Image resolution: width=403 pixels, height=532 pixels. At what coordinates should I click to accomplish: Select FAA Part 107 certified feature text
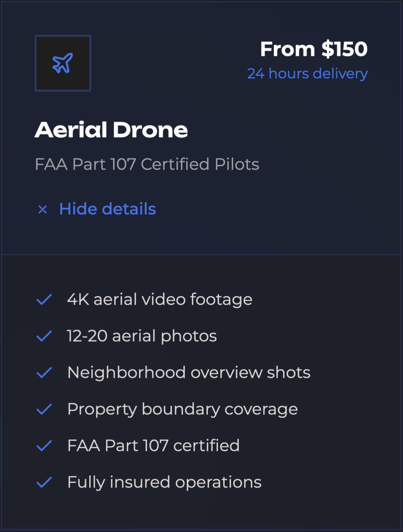[x=153, y=446]
